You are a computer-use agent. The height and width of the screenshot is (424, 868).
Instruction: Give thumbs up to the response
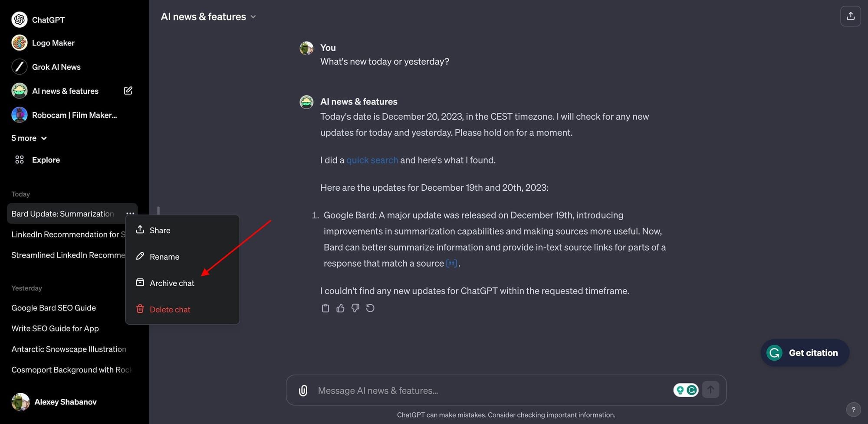[340, 308]
